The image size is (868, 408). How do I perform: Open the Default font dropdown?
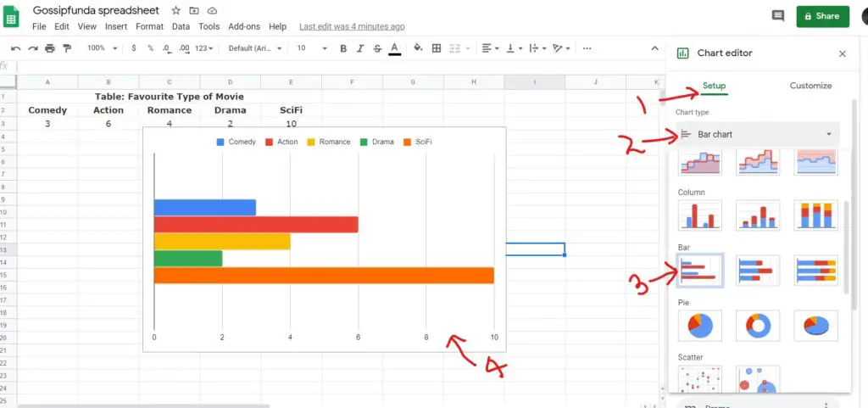pyautogui.click(x=255, y=48)
